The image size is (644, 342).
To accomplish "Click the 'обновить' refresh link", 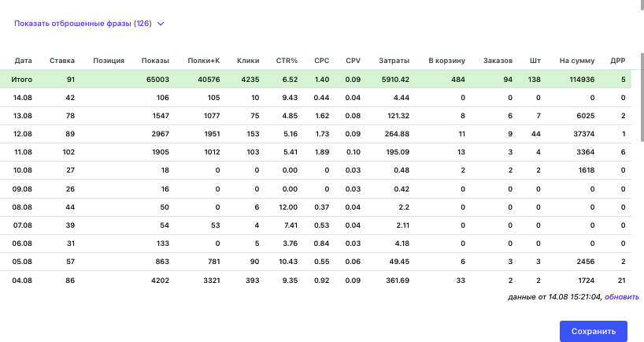I will coord(622,297).
